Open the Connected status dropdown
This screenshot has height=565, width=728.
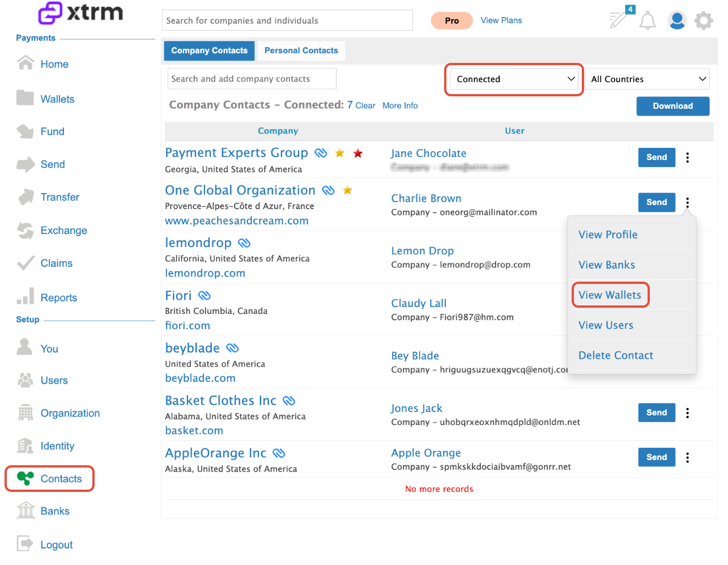click(514, 79)
